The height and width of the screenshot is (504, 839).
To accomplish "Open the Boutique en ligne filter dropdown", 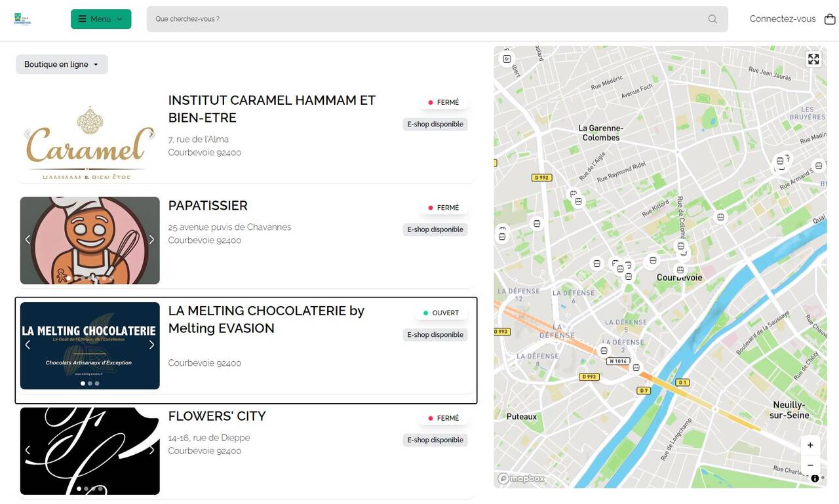I will pos(61,64).
